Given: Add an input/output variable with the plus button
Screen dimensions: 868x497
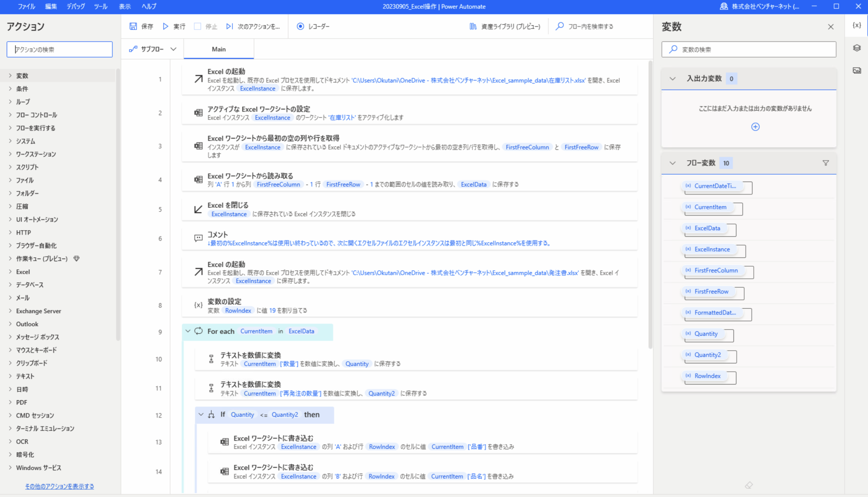Looking at the screenshot, I should point(755,126).
